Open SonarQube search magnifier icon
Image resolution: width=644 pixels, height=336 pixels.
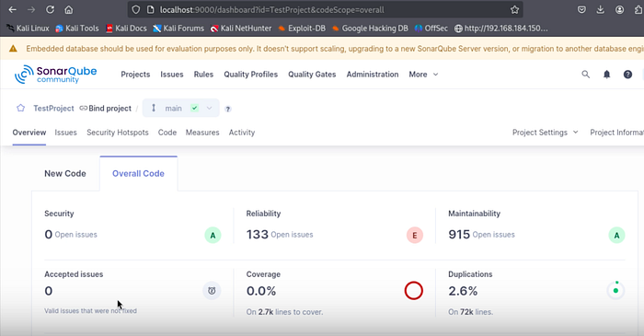coord(586,75)
